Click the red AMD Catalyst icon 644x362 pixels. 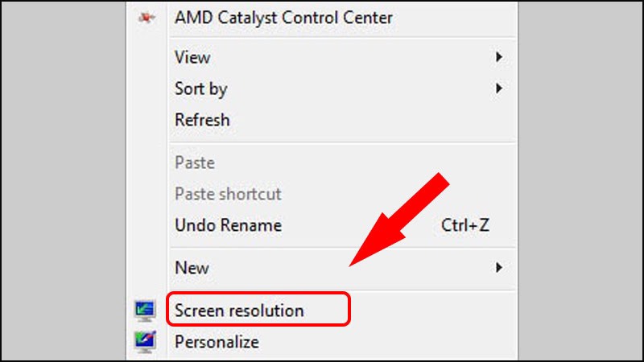pyautogui.click(x=146, y=18)
